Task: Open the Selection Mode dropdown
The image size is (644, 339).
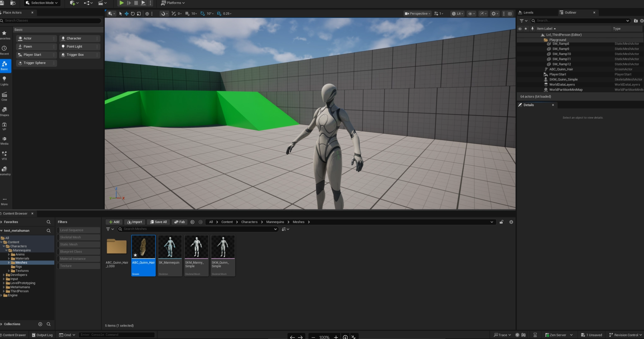Action: pos(42,3)
